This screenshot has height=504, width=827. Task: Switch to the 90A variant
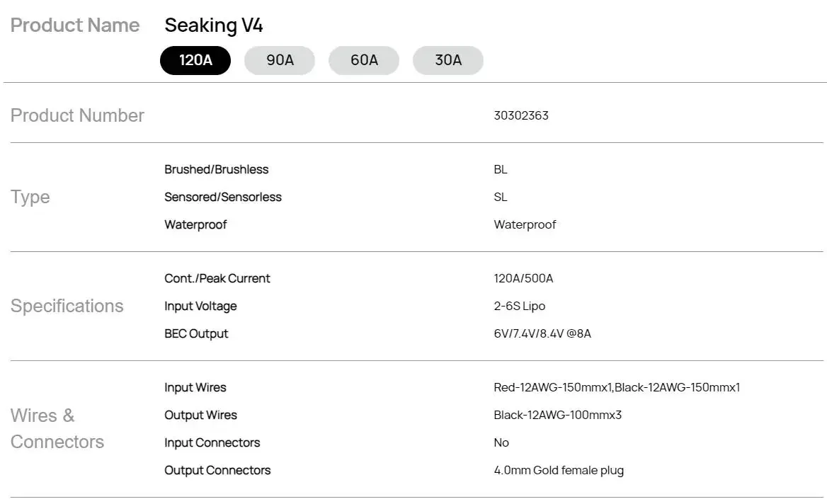(280, 60)
